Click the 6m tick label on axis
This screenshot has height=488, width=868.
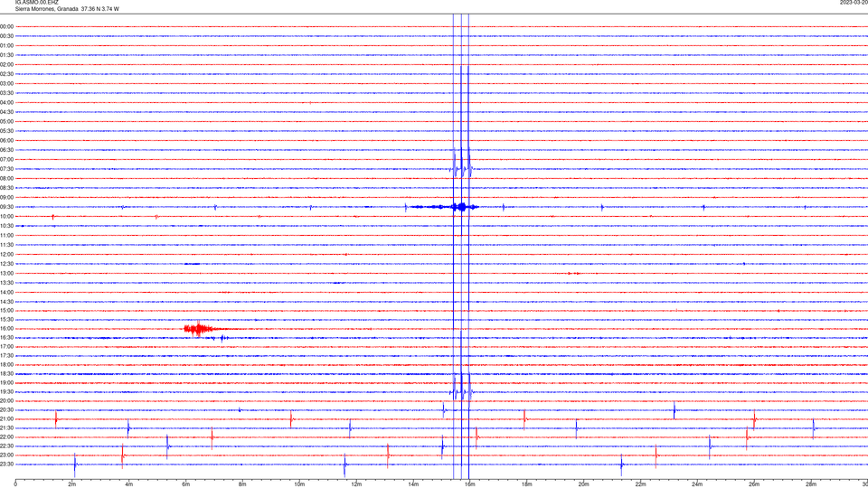pos(186,484)
